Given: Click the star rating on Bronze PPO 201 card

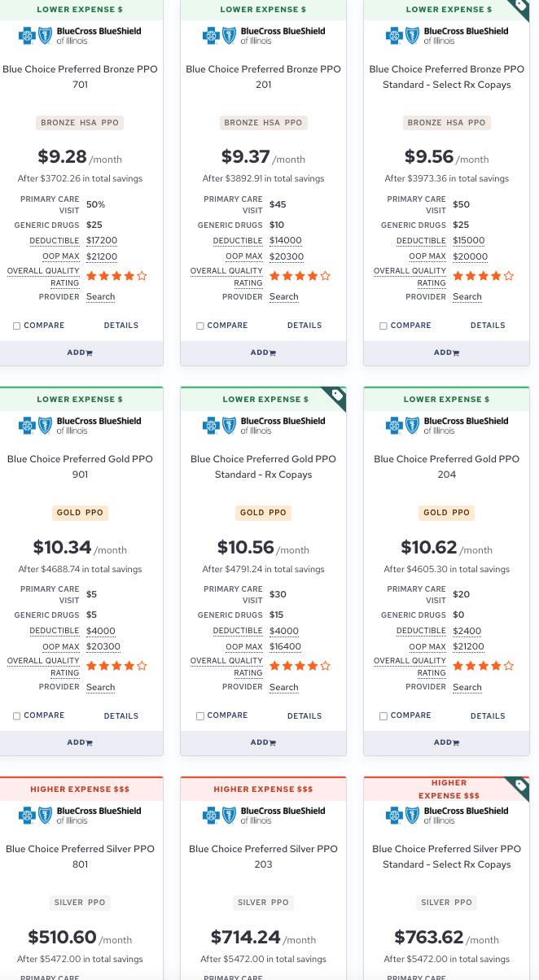Looking at the screenshot, I should tap(300, 276).
